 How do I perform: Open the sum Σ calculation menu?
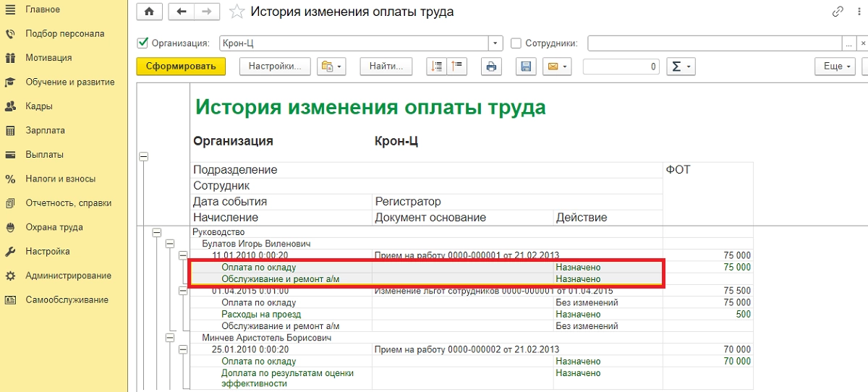coord(681,67)
